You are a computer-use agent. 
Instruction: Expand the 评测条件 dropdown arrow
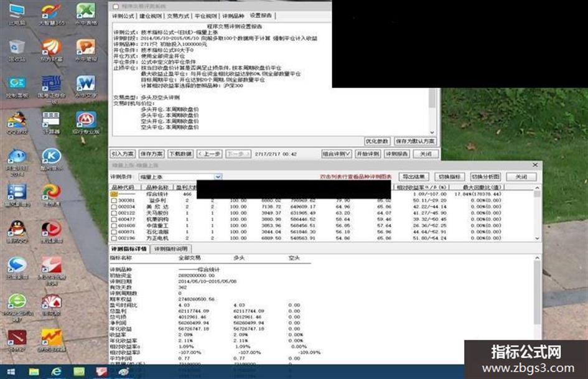(218, 177)
